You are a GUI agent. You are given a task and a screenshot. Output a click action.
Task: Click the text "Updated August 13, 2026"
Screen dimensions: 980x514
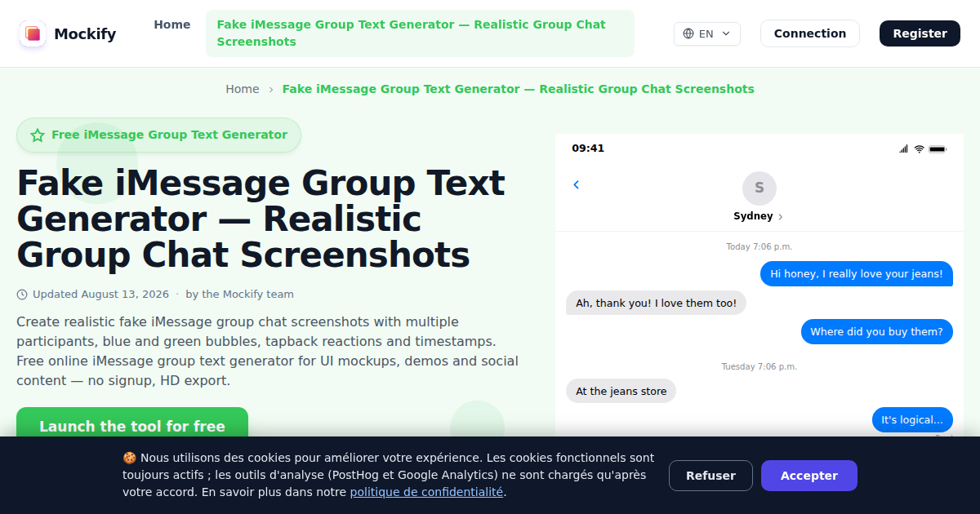100,295
